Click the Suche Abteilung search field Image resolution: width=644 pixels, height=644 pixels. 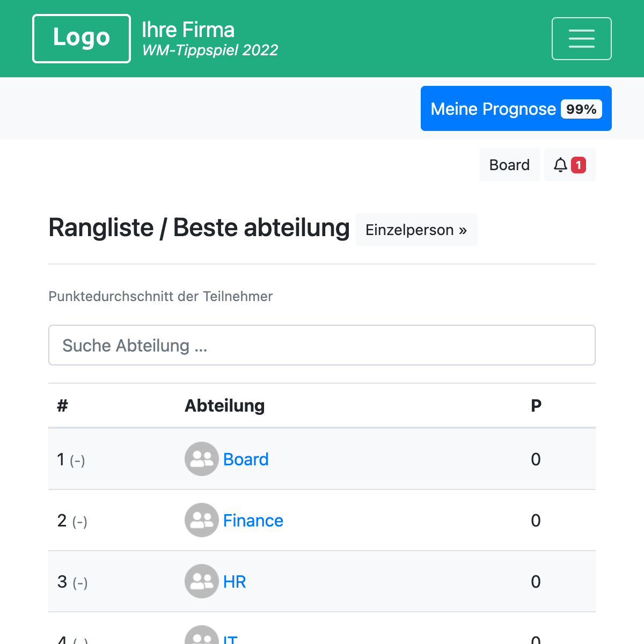(x=322, y=345)
